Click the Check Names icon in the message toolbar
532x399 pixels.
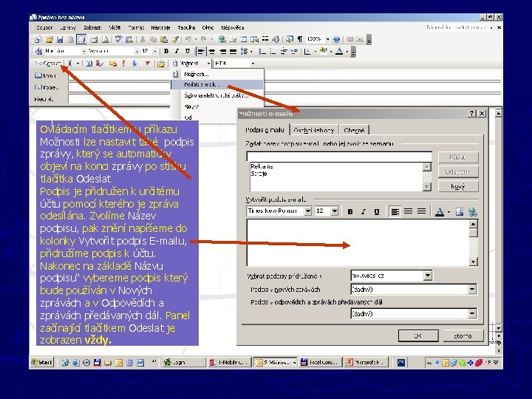[100, 64]
